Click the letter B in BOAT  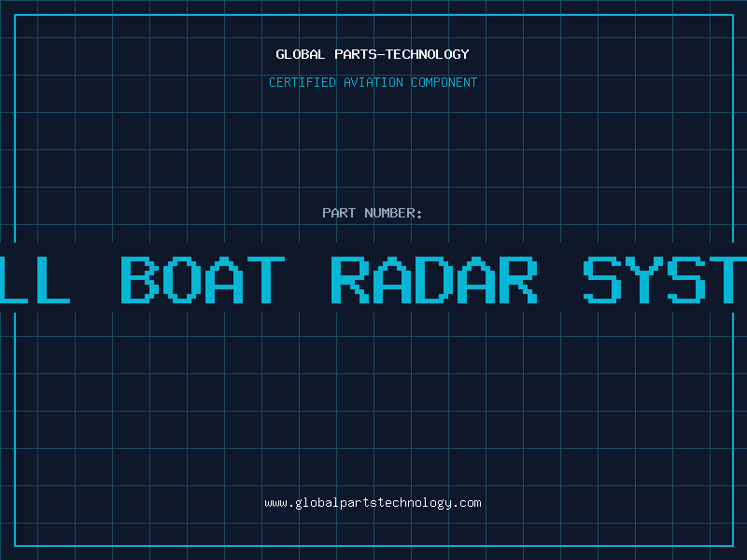[x=141, y=279]
